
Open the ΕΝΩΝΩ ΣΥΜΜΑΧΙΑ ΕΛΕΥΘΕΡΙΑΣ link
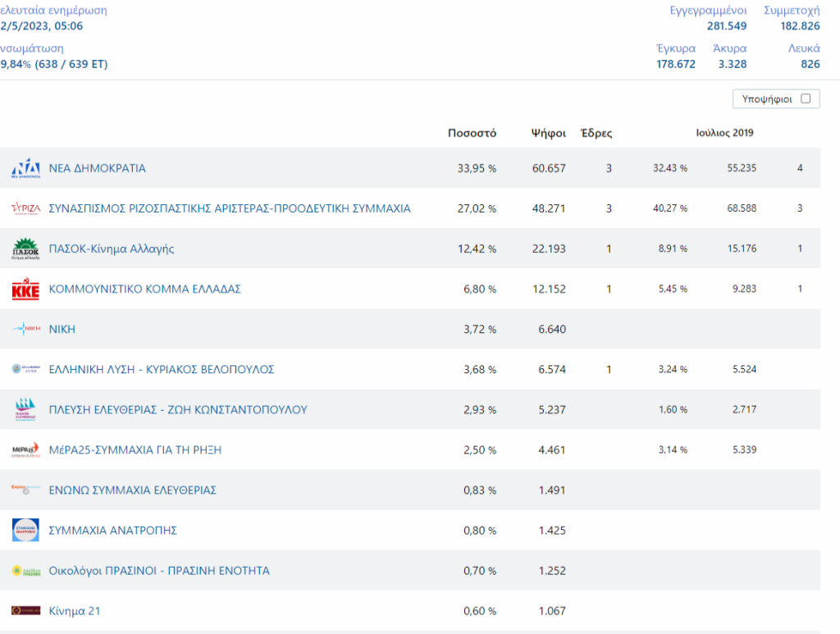point(132,490)
